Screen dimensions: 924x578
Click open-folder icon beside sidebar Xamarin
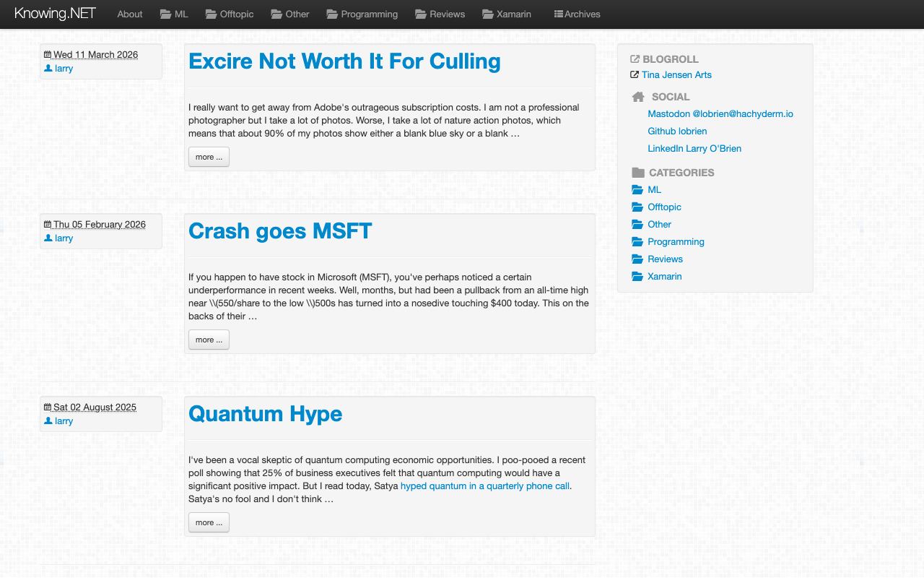tap(637, 276)
